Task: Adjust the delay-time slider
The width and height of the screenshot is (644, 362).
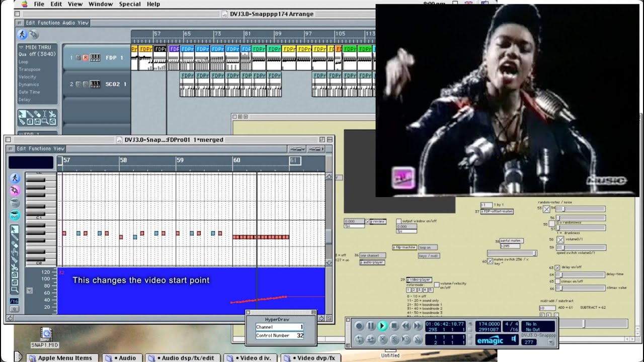Action: pos(580,275)
